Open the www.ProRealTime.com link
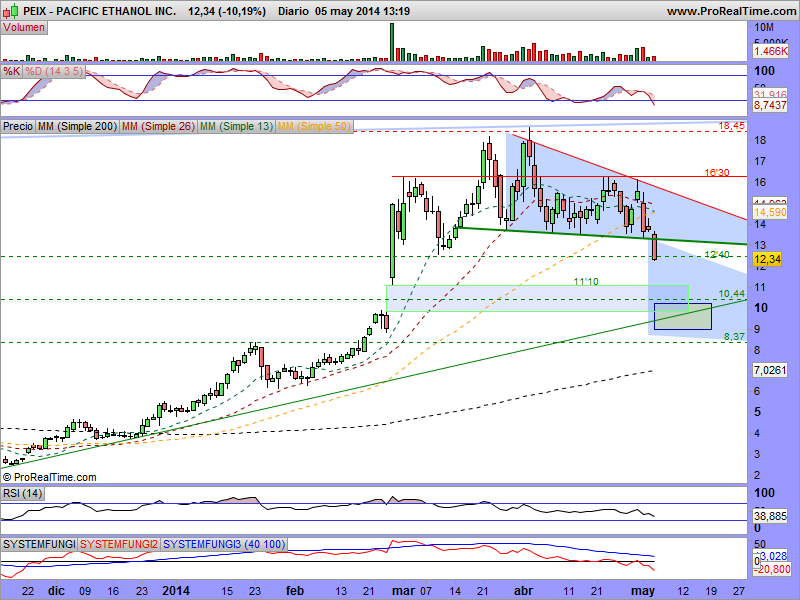 click(731, 11)
